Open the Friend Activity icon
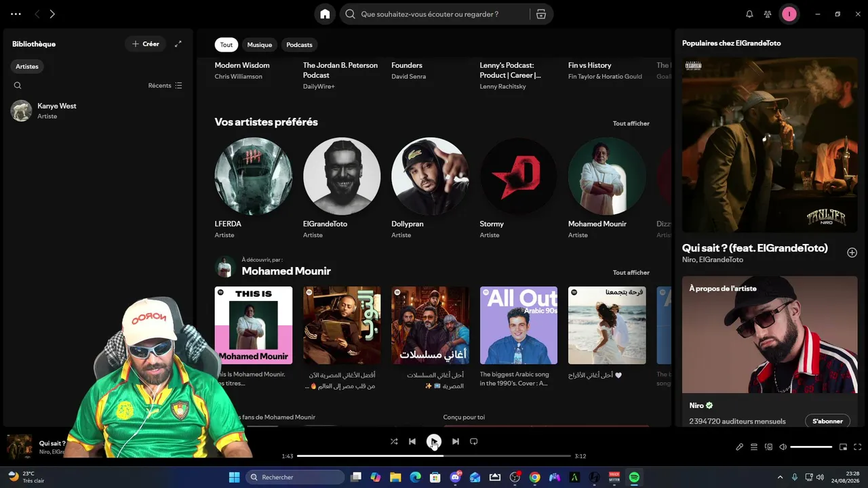Screen dimensions: 868x488 [768, 14]
